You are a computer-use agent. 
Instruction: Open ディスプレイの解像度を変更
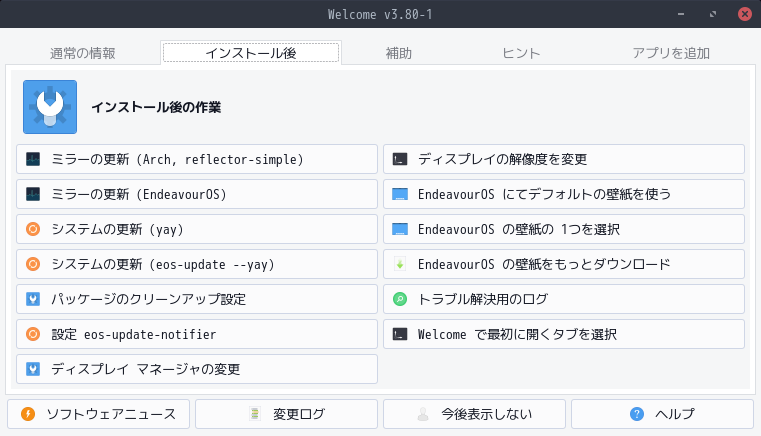tap(564, 159)
